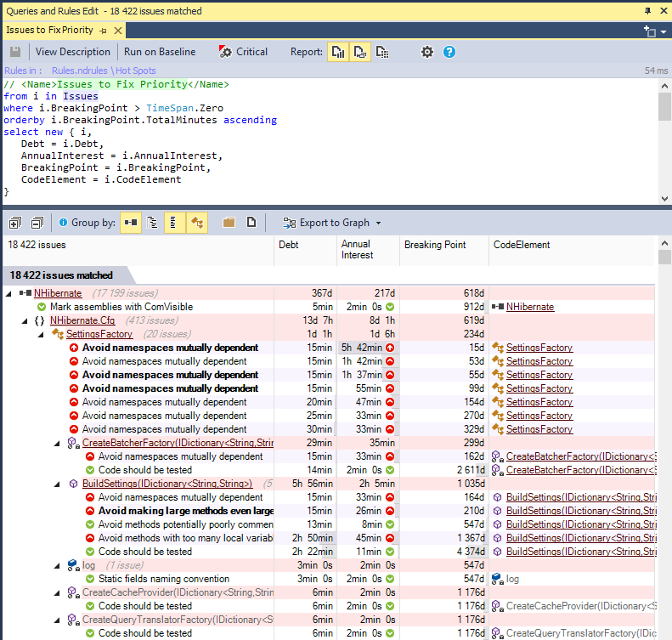Sort by CodeElement column header
Screen dimensions: 672x640
(572, 250)
